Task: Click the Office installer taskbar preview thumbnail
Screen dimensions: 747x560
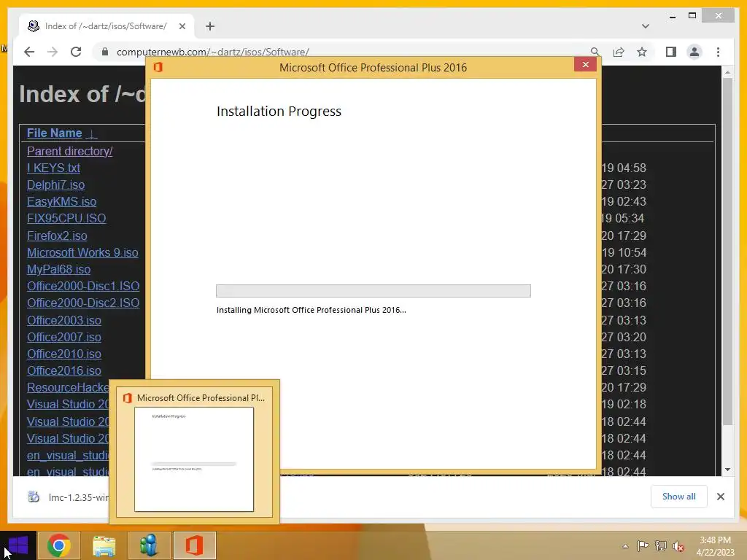Action: [194, 459]
